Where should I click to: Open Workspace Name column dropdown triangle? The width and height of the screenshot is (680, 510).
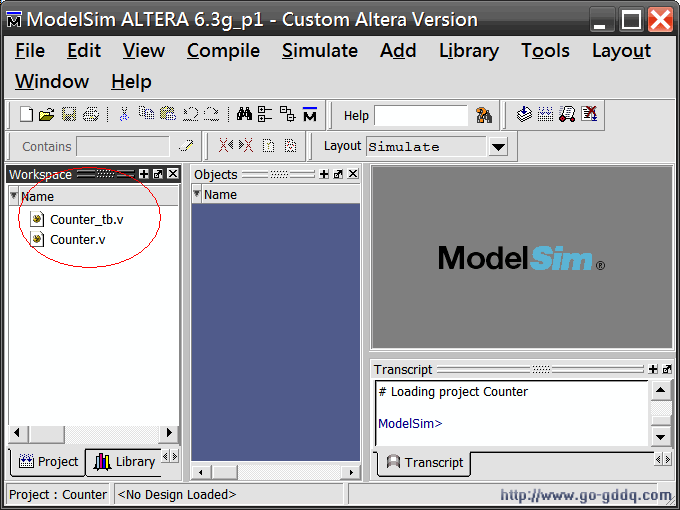(x=14, y=196)
